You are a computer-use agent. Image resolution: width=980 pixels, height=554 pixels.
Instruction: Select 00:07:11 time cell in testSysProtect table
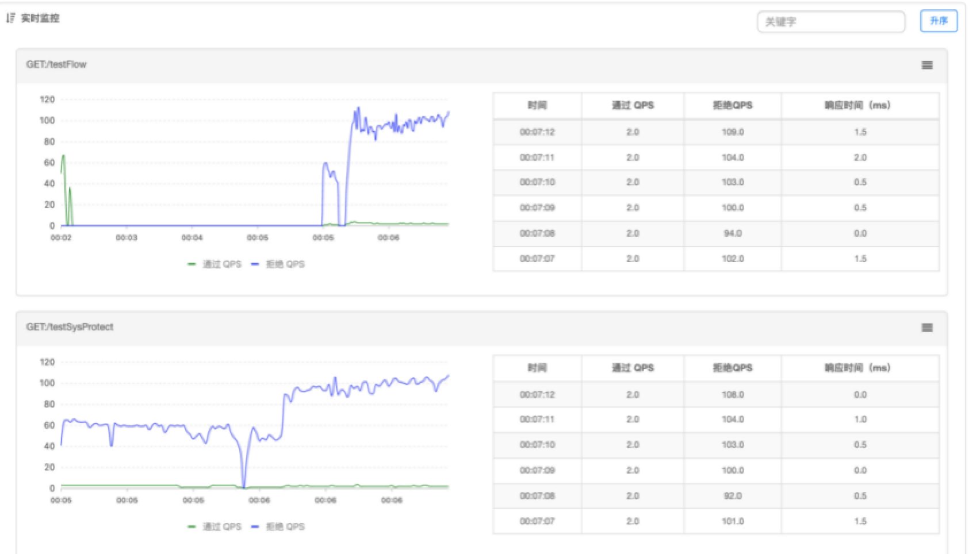(537, 420)
